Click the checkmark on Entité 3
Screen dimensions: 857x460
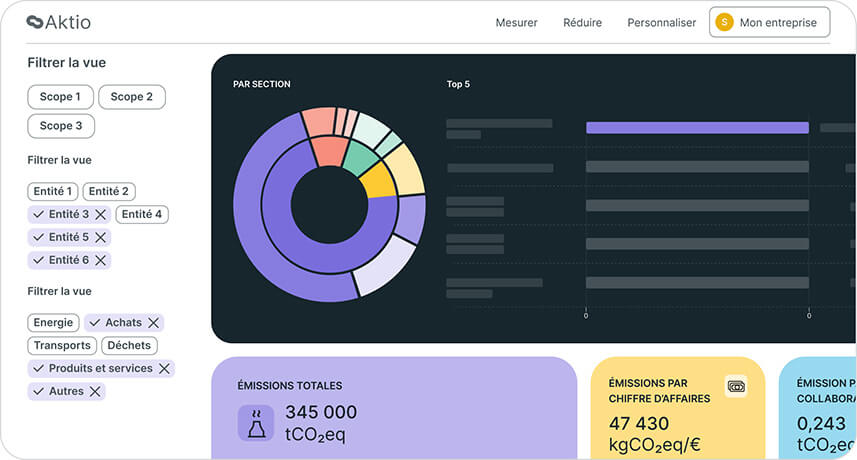38,215
